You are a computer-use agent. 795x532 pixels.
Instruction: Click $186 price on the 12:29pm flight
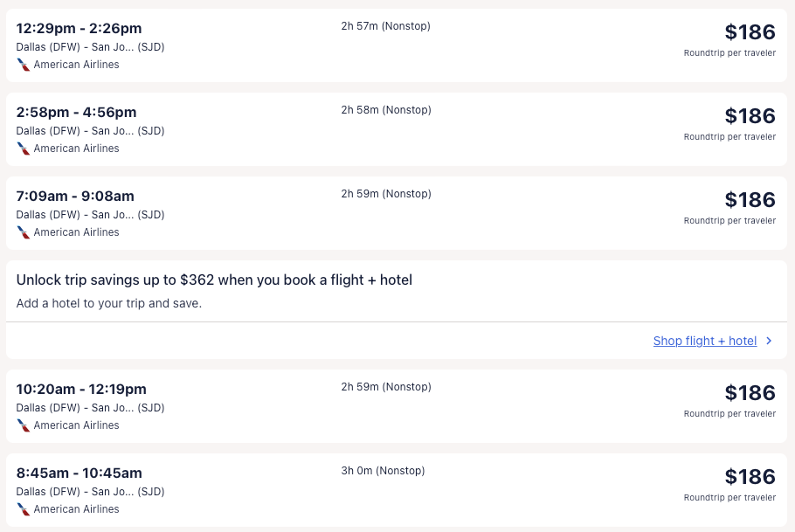click(x=750, y=32)
